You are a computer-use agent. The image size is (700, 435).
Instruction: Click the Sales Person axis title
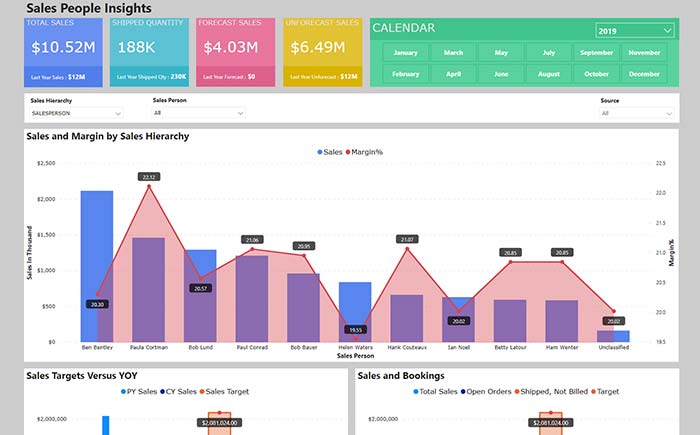[x=355, y=356]
